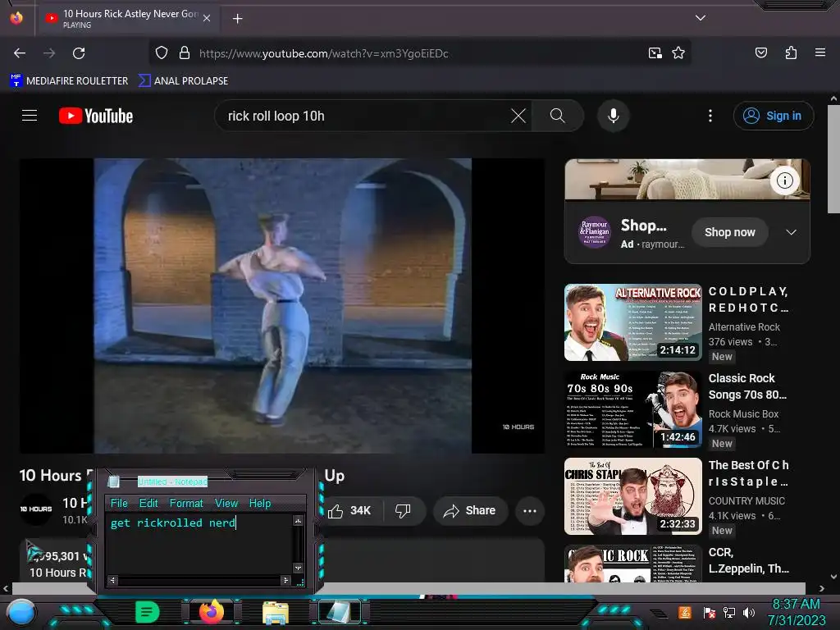The image size is (840, 630).
Task: Click the COLDPLAY, RED HOT C... video title
Action: [748, 299]
